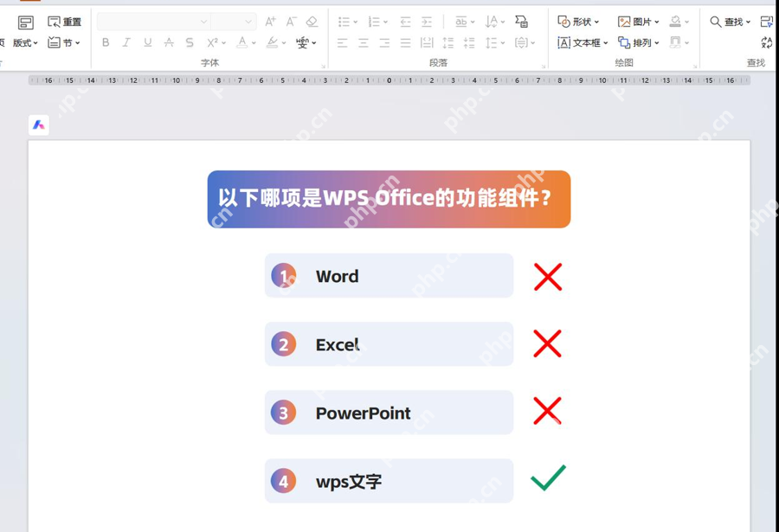This screenshot has height=532, width=779.
Task: Open the 版式 layout dropdown
Action: (25, 42)
